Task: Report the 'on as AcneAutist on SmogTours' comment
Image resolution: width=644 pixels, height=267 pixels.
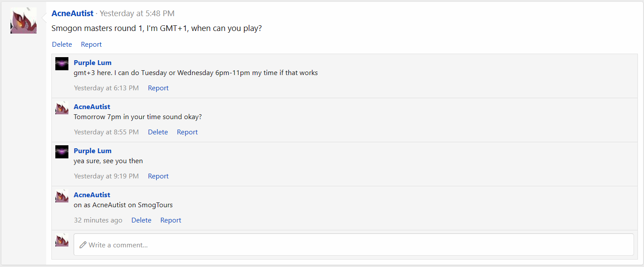Action: coord(171,220)
